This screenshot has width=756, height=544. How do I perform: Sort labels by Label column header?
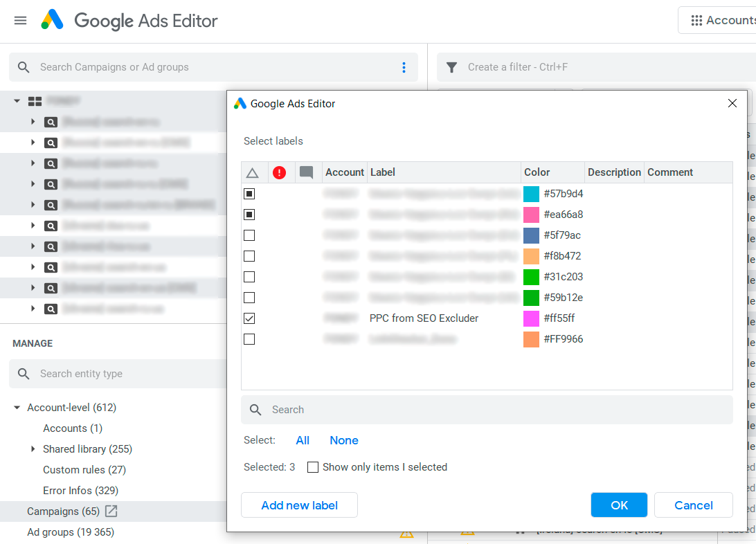coord(444,172)
